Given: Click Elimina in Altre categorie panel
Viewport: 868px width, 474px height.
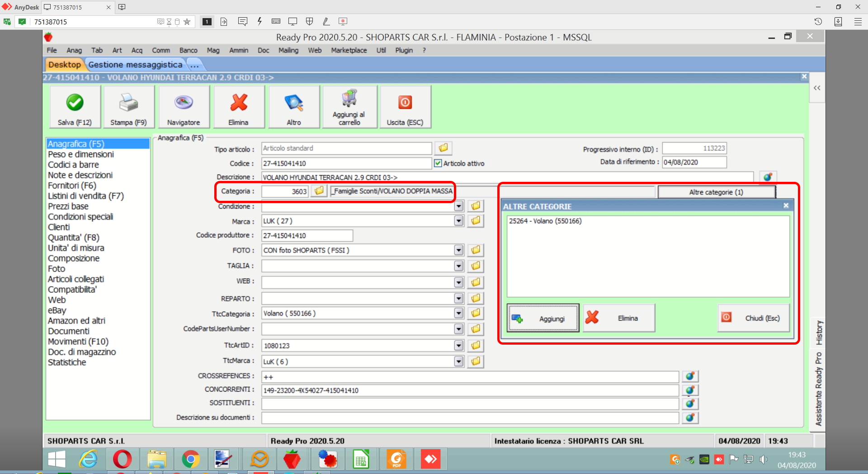Looking at the screenshot, I should pyautogui.click(x=619, y=318).
